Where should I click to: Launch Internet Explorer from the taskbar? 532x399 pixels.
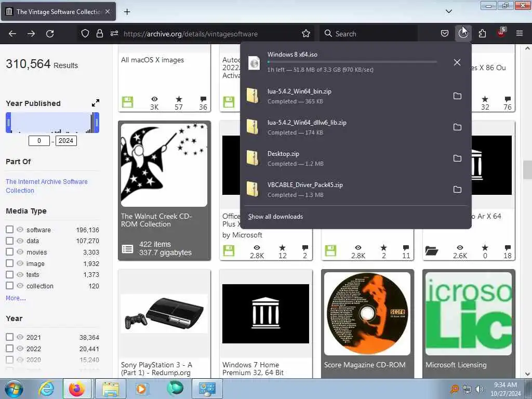point(46,389)
